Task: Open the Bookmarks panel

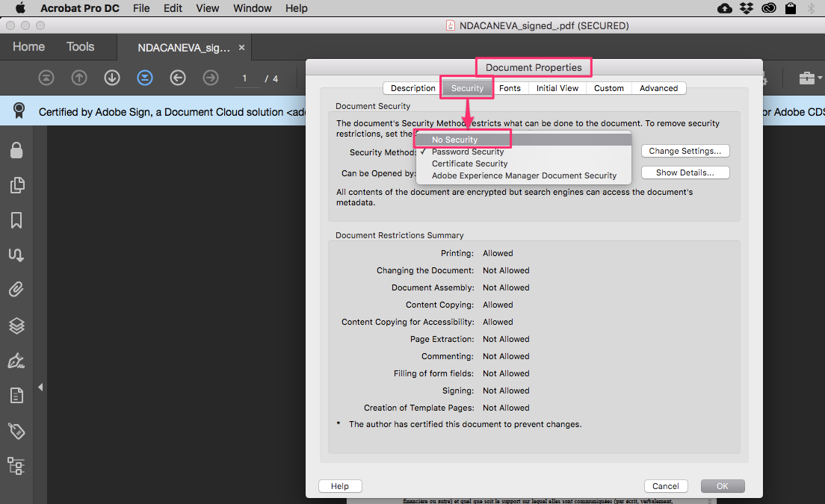Action: (16, 220)
